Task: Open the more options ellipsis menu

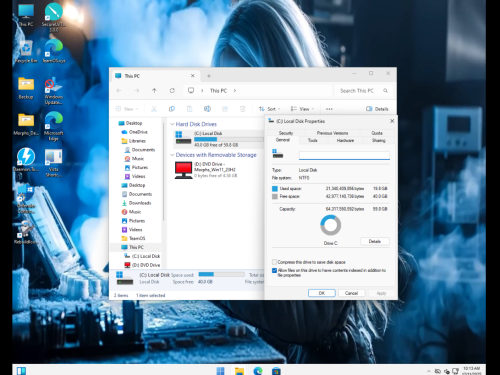Action: coord(329,109)
